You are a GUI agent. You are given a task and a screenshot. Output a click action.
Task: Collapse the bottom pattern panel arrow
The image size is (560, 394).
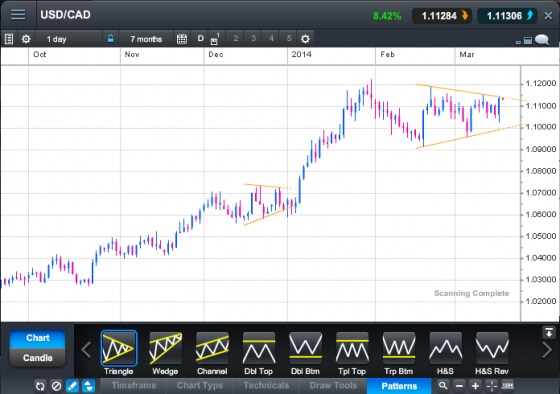pyautogui.click(x=549, y=332)
